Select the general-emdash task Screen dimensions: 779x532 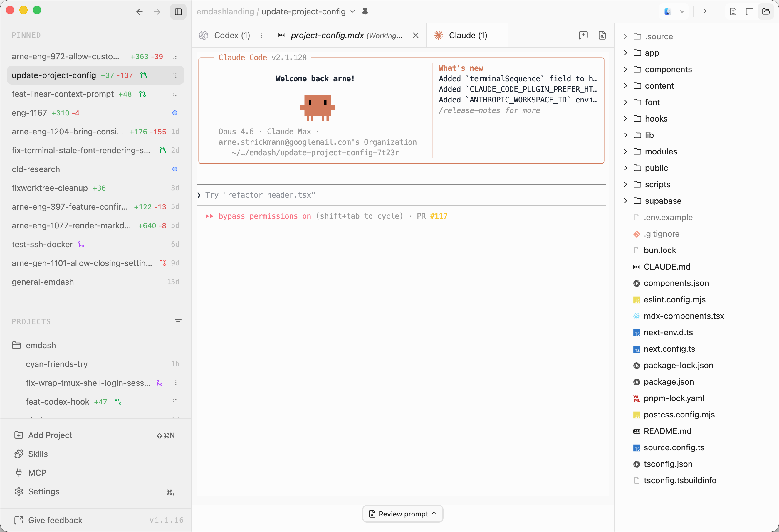[x=95, y=282]
